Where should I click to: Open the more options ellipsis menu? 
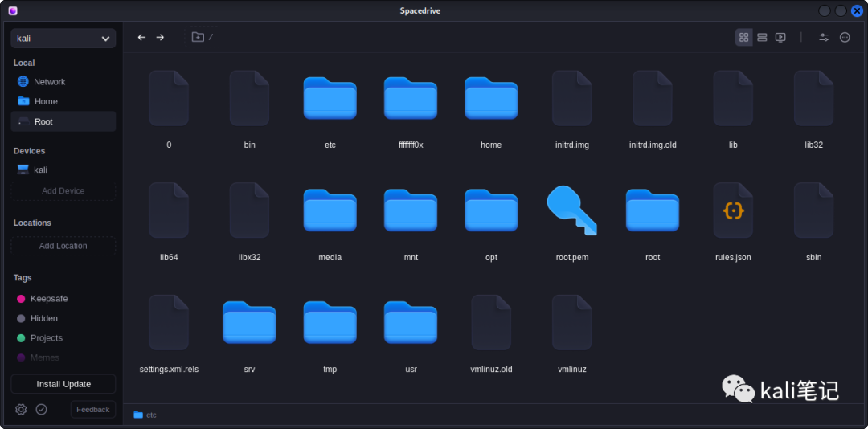(x=845, y=37)
